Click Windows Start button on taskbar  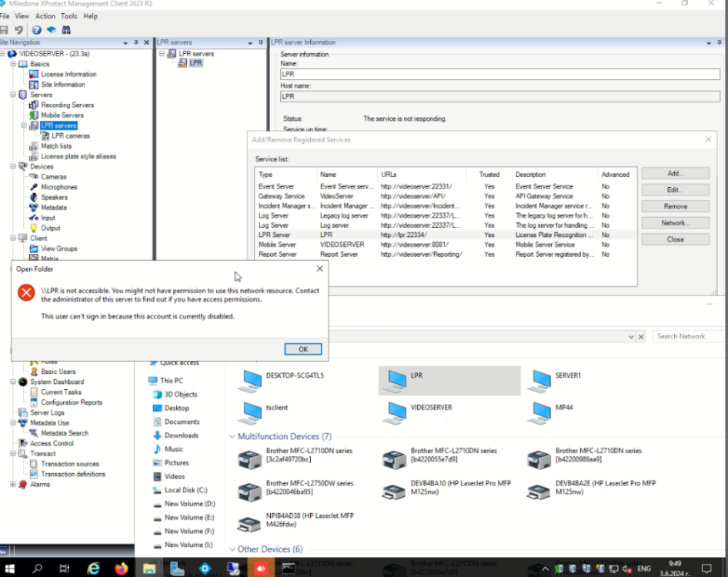[10, 569]
